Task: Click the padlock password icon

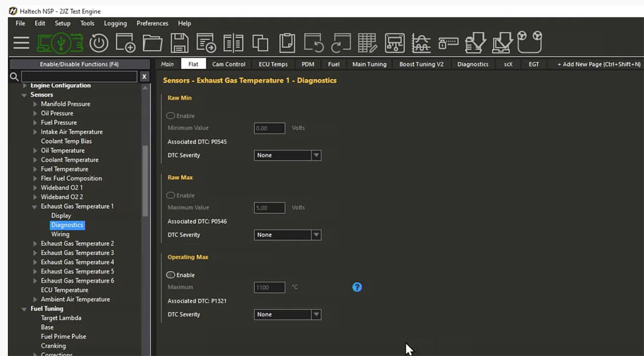Action: (448, 43)
